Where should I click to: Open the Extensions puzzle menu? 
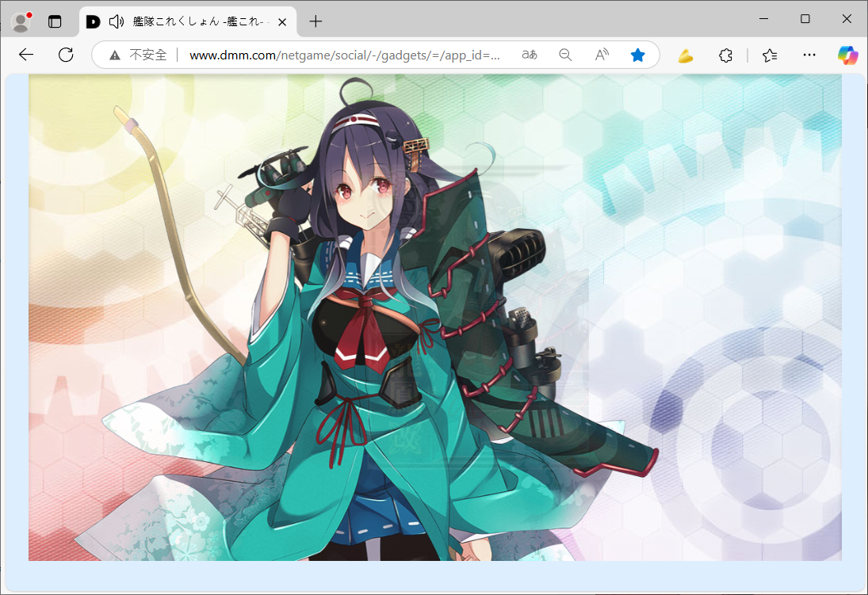coord(725,55)
